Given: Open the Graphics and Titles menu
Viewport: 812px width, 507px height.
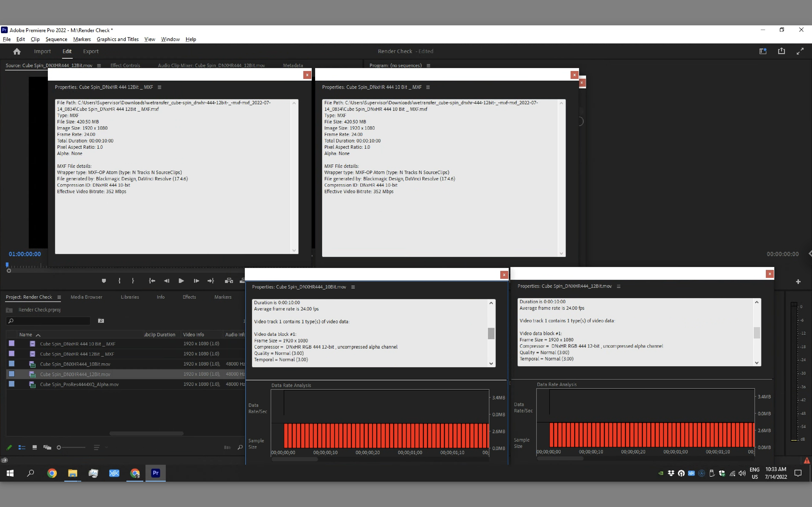Looking at the screenshot, I should [x=117, y=39].
